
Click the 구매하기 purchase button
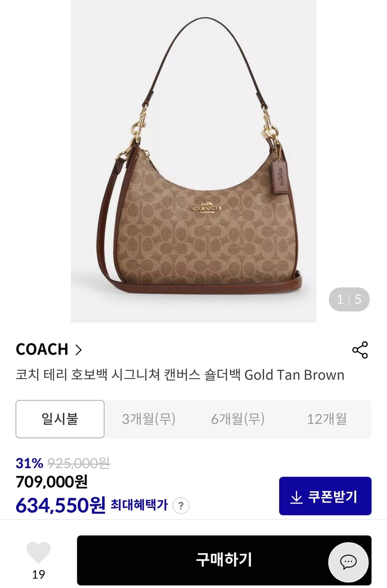point(224,560)
